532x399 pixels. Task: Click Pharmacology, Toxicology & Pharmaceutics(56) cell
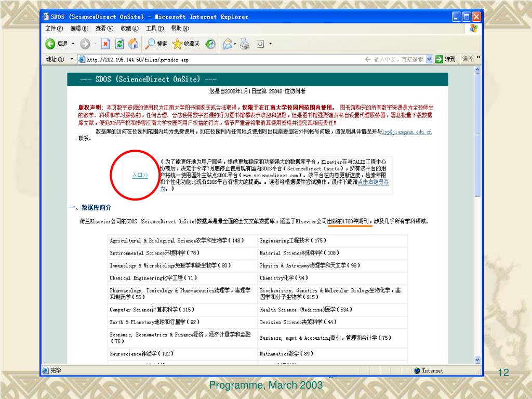[182, 294]
